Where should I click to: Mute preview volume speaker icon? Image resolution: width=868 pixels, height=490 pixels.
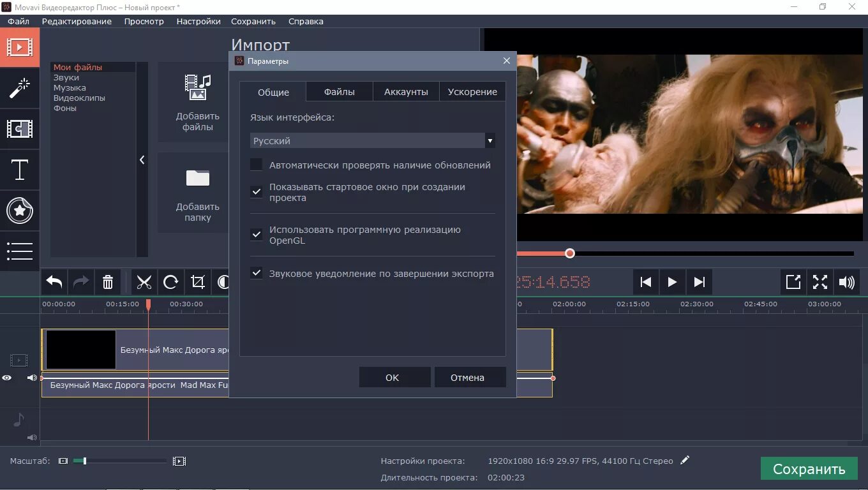coord(847,282)
